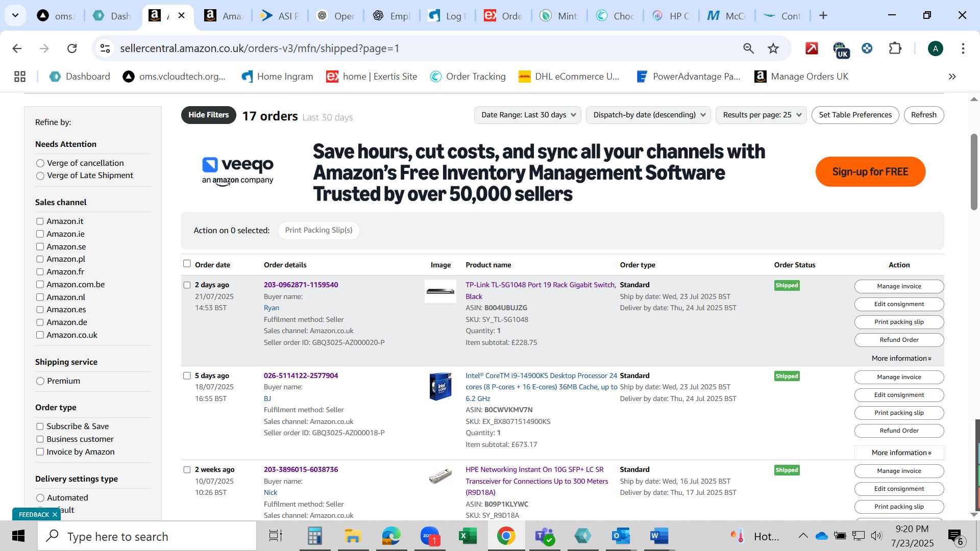Open Outlook from the taskbar

click(621, 536)
